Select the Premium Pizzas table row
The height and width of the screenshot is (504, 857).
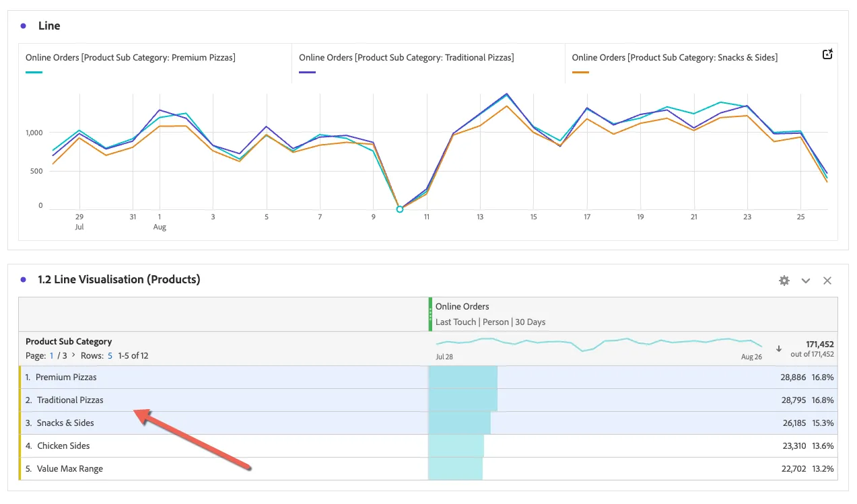(428, 377)
